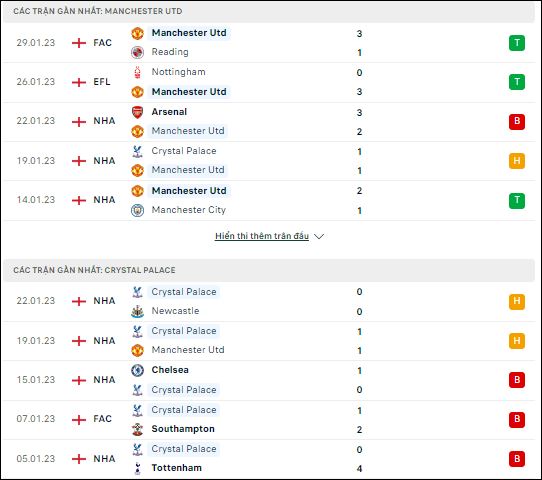Click England flag on 29.01.23 FAC row
Screen dimensions: 542x480
79,43
